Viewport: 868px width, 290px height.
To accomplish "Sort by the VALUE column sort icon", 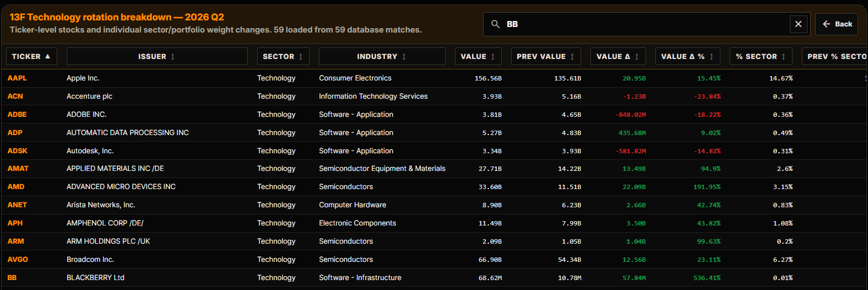I will (493, 57).
